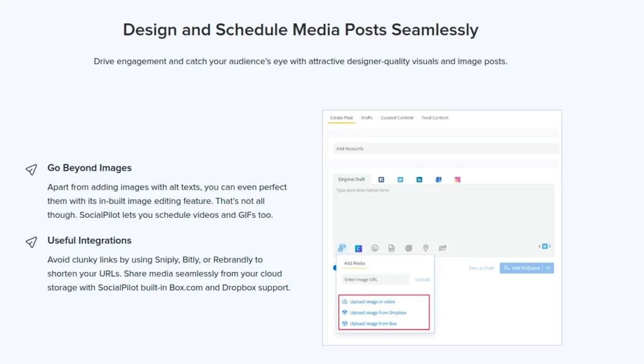The width and height of the screenshot is (644, 364).
Task: Switch to LinkedIn post version
Action: tap(419, 179)
